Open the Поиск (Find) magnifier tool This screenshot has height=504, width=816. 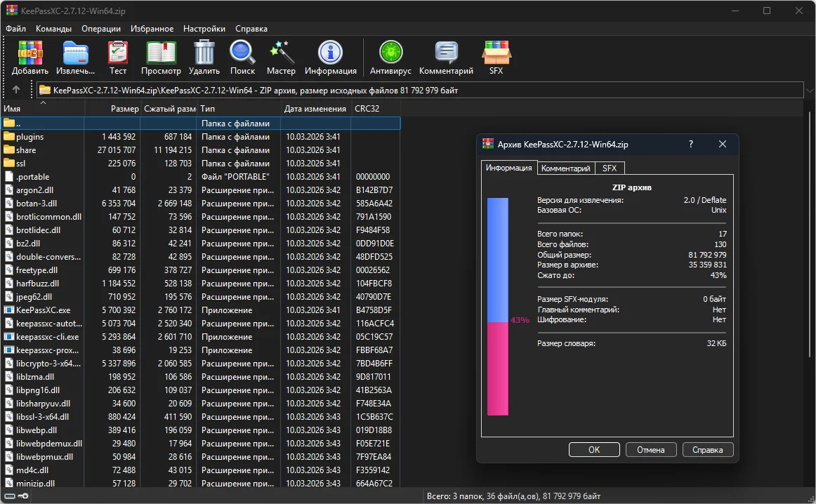pyautogui.click(x=242, y=58)
